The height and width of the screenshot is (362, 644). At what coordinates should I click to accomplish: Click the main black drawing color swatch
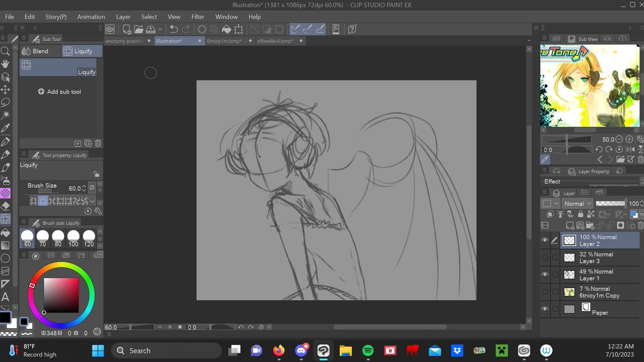pyautogui.click(x=5, y=316)
